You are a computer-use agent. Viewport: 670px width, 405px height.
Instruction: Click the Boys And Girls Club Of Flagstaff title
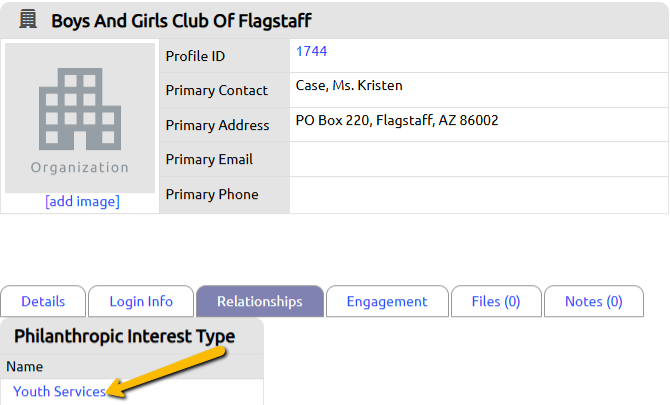pyautogui.click(x=182, y=21)
